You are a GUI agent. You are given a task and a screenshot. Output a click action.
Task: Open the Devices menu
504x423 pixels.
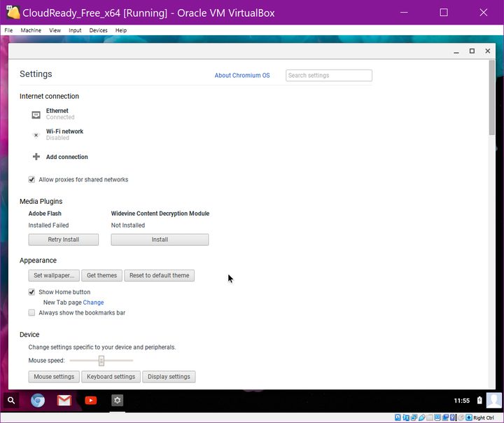click(x=99, y=30)
